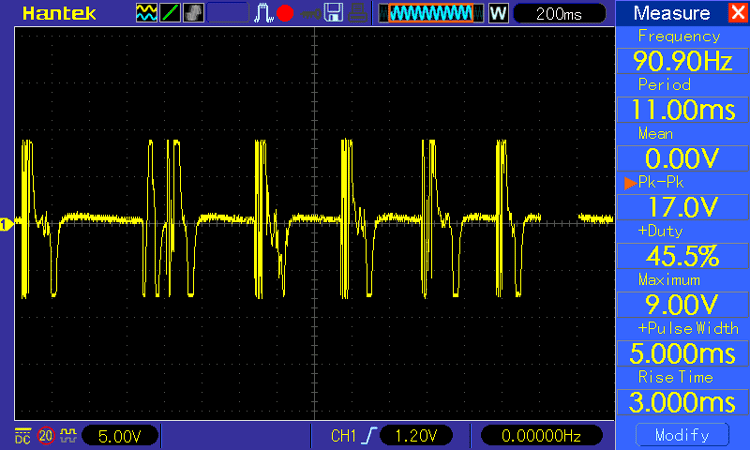This screenshot has width=750, height=450.
Task: Click the dual-waveform YT display icon
Action: point(146,13)
